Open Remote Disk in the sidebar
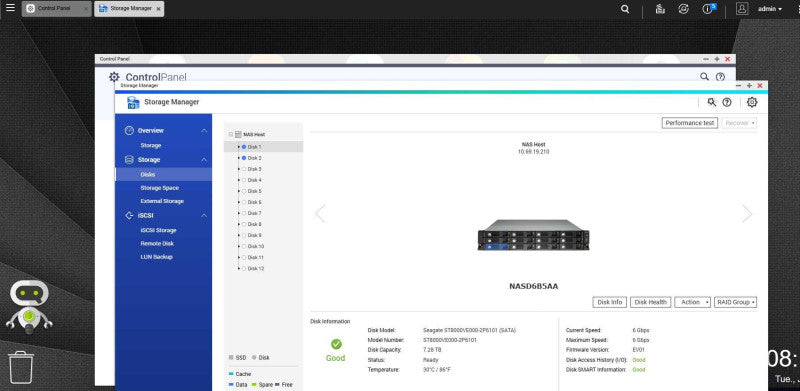 click(157, 243)
